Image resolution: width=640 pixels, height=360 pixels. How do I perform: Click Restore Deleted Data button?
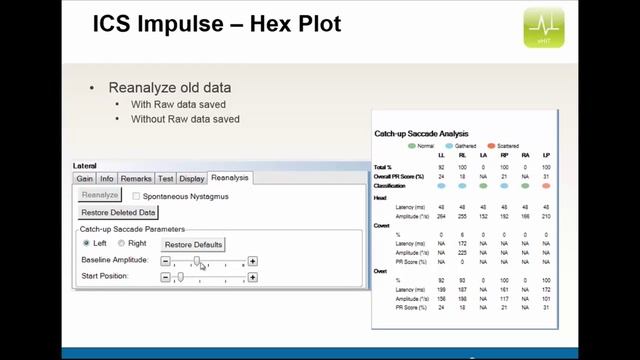point(118,212)
